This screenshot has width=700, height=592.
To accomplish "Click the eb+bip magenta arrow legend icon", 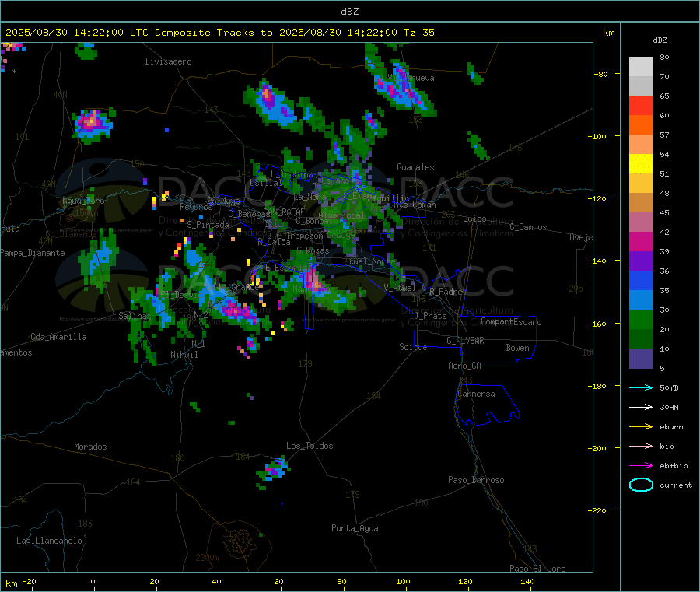I will [x=641, y=466].
